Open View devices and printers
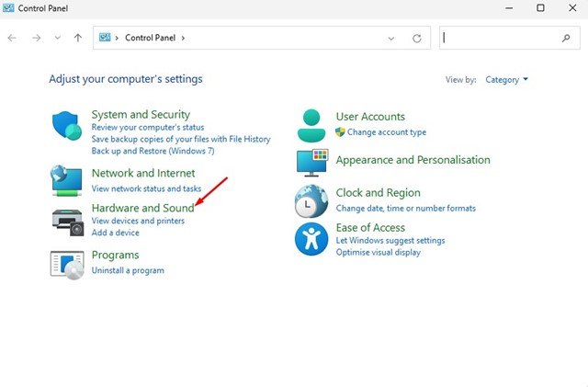This screenshot has width=588, height=387. point(138,221)
